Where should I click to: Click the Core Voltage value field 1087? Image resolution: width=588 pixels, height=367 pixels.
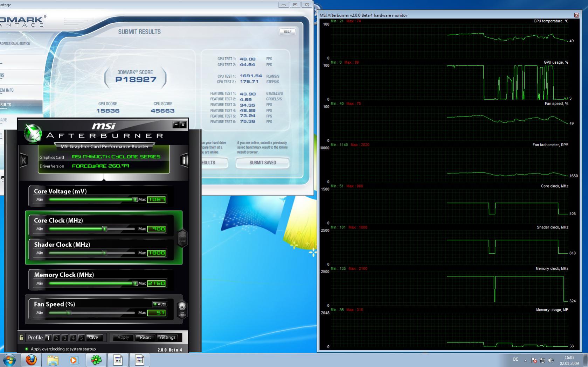pos(157,199)
